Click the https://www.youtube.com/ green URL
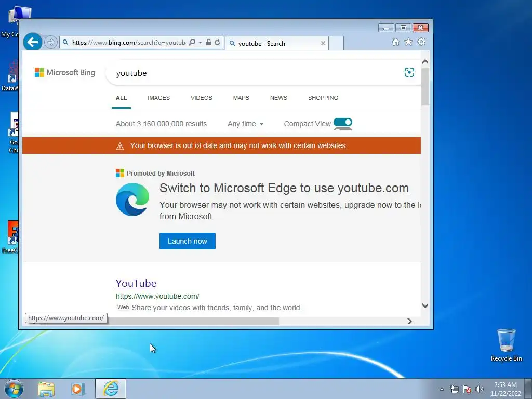The height and width of the screenshot is (399, 532). click(x=157, y=296)
